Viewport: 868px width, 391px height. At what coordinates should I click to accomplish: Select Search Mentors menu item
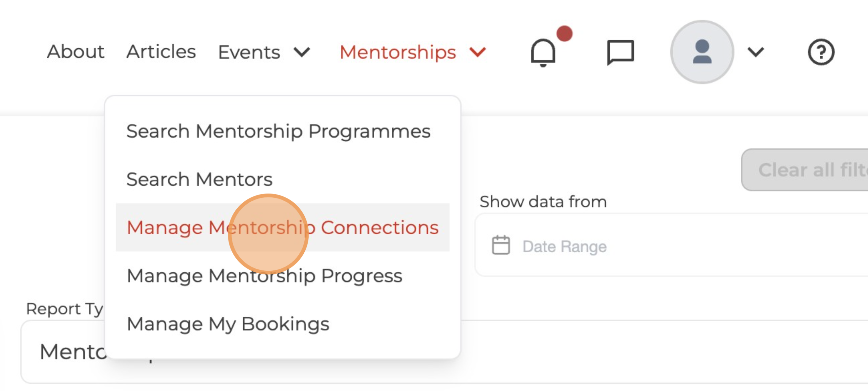coord(200,179)
